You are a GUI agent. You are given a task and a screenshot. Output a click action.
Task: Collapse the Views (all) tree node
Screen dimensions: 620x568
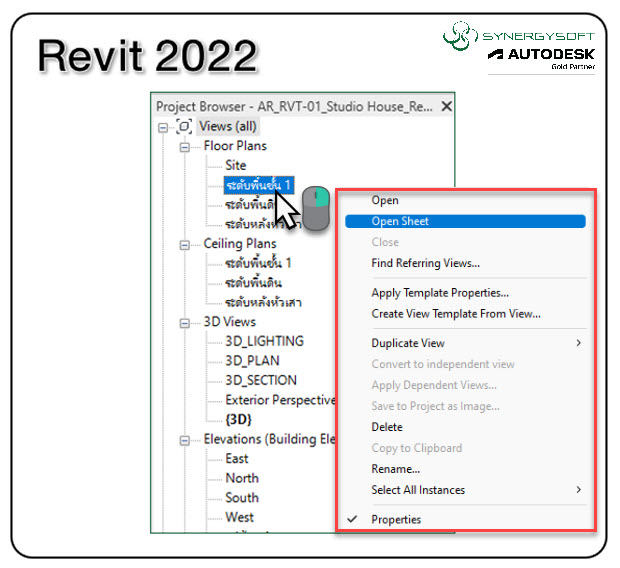(x=163, y=126)
